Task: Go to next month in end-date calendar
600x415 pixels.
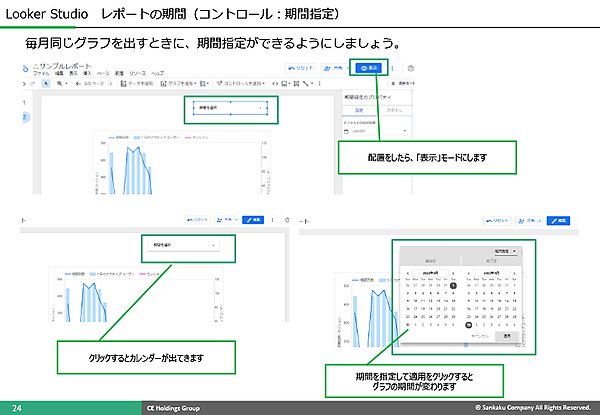Action: coord(514,273)
